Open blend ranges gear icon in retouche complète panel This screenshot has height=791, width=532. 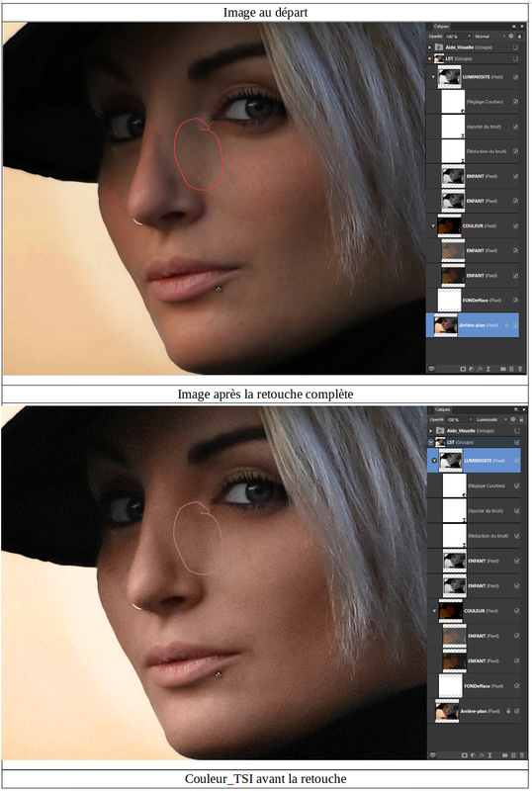(513, 419)
